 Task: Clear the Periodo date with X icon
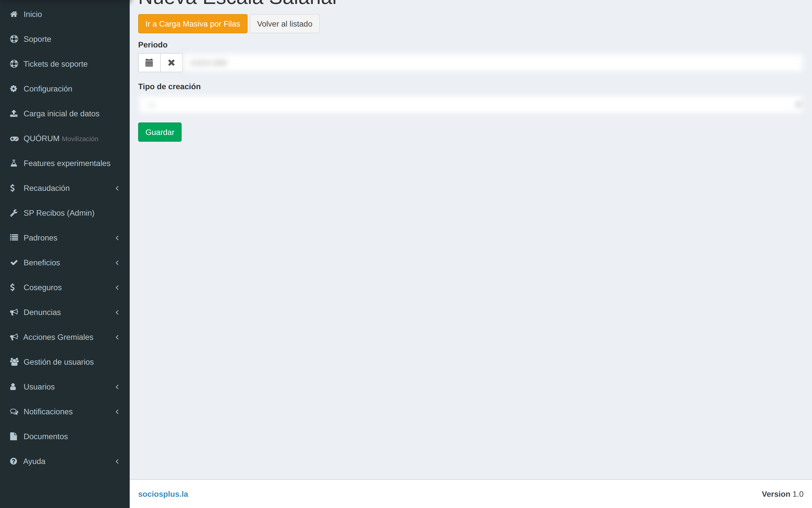tap(171, 63)
